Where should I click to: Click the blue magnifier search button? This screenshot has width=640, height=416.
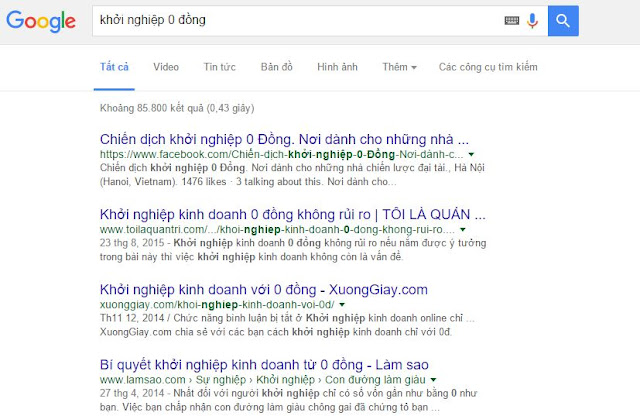coord(563,21)
